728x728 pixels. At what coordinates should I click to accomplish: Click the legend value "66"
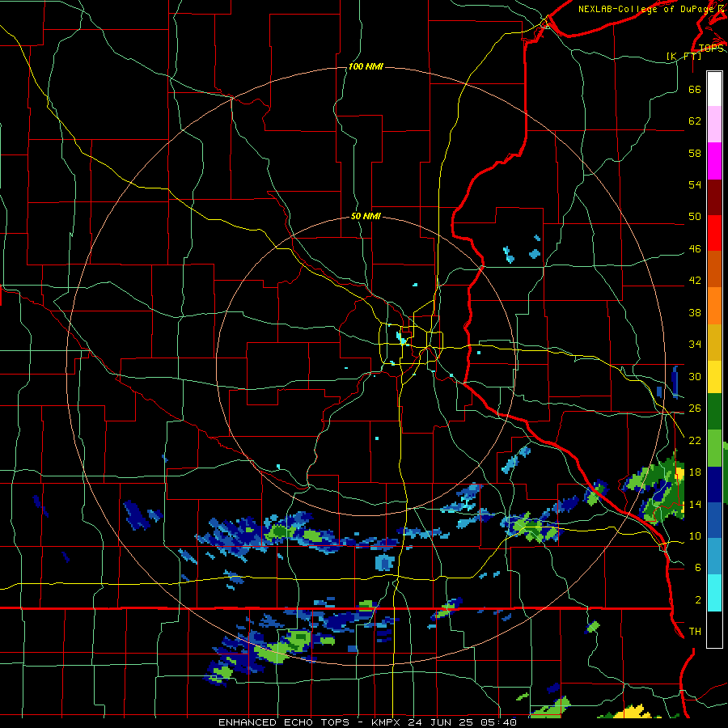tap(695, 89)
